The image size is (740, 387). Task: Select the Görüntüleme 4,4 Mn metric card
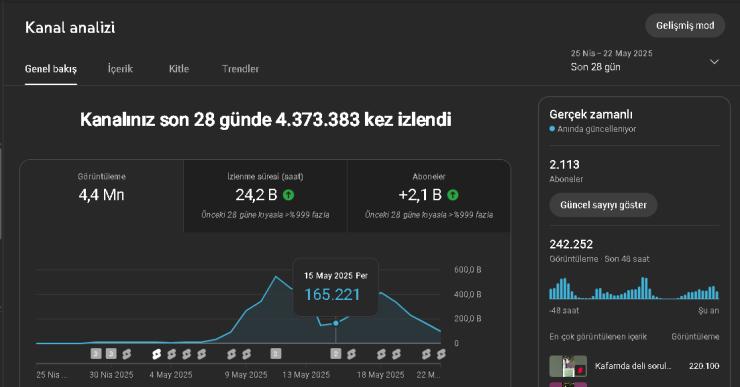[x=101, y=195]
